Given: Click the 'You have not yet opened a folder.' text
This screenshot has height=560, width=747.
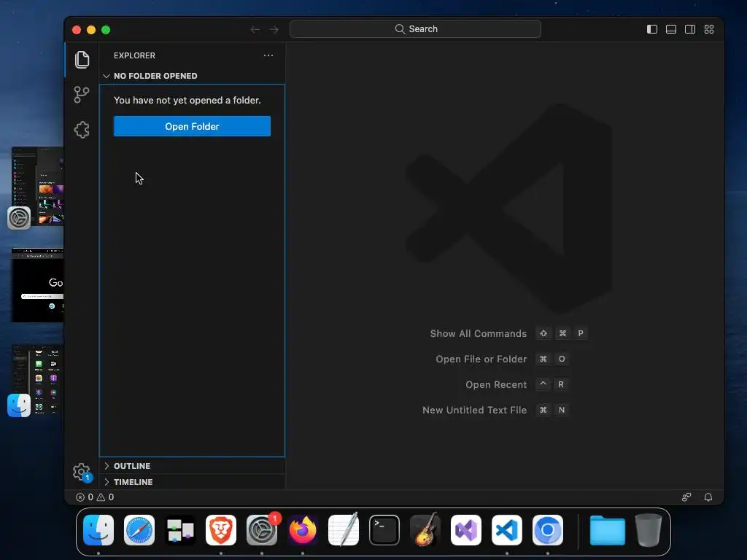Looking at the screenshot, I should coord(187,100).
